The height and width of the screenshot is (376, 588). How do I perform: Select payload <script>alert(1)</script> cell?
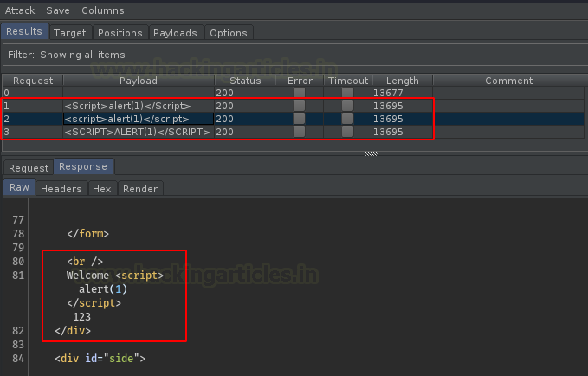[139, 119]
